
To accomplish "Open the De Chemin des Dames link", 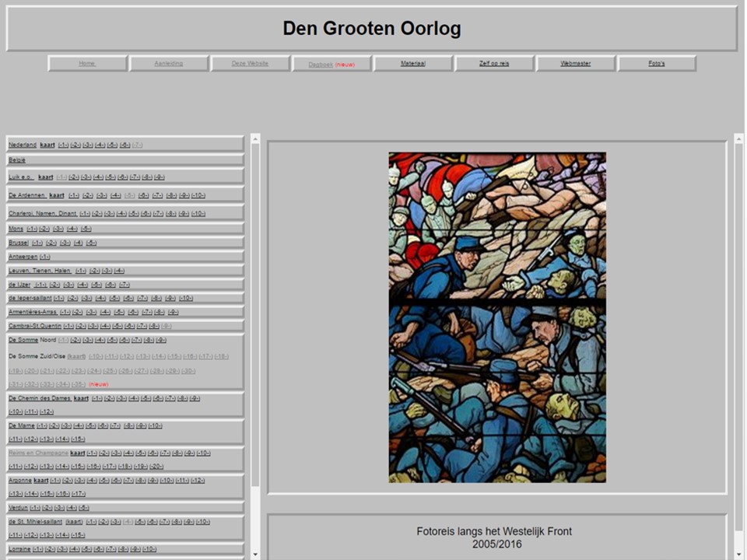I will click(x=40, y=398).
